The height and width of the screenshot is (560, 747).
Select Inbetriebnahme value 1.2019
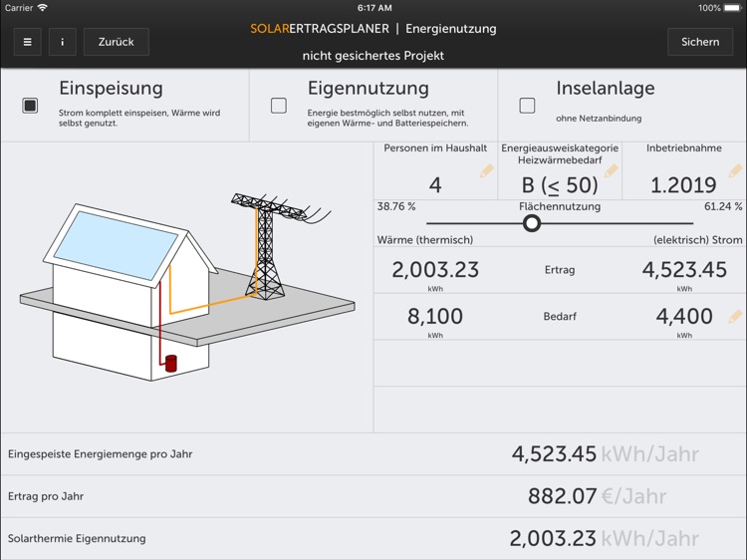[x=683, y=185]
